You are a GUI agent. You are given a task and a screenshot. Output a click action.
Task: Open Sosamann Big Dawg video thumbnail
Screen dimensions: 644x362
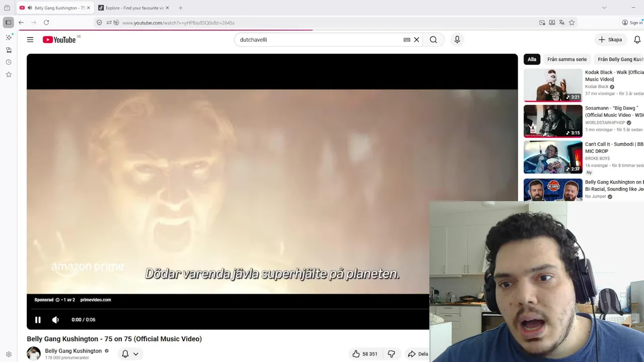click(x=553, y=121)
